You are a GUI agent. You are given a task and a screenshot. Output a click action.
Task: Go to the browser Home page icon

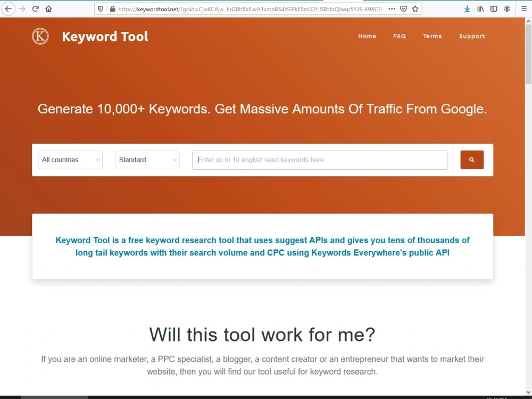(48, 9)
